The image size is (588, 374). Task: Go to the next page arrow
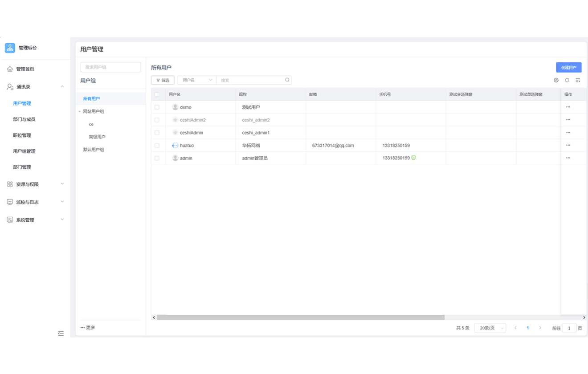click(x=540, y=328)
